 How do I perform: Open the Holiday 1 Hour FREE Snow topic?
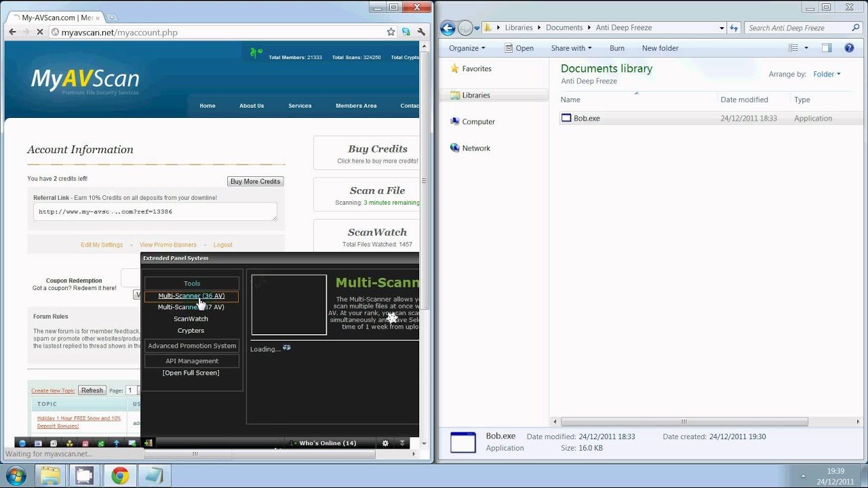pyautogui.click(x=79, y=422)
